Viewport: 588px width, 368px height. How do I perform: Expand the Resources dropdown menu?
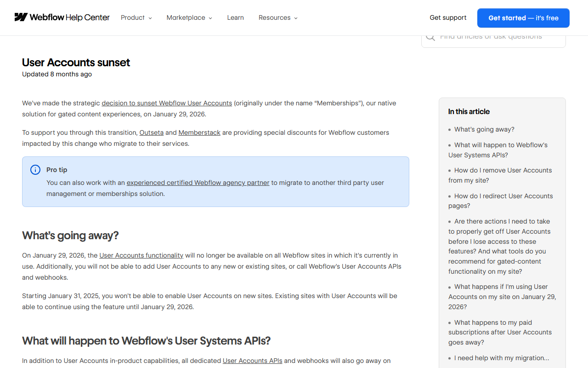pos(278,17)
